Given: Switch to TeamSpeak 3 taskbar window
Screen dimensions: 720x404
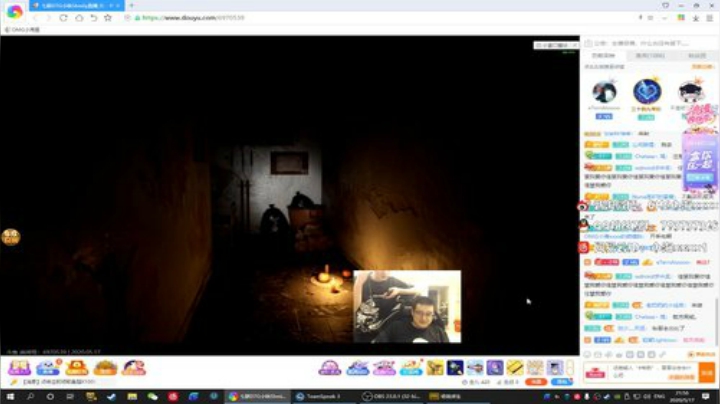Looking at the screenshot, I should [324, 396].
